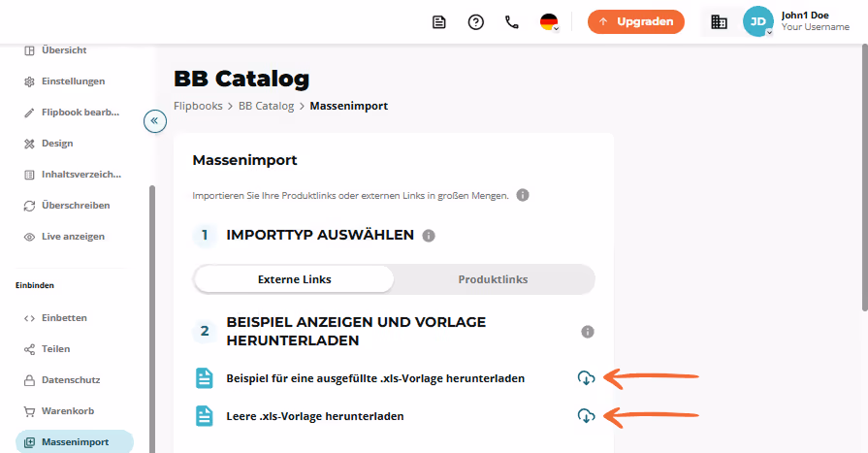Click the page vertical scrollbar
Viewport: 868px width, 453px height.
click(x=865, y=178)
